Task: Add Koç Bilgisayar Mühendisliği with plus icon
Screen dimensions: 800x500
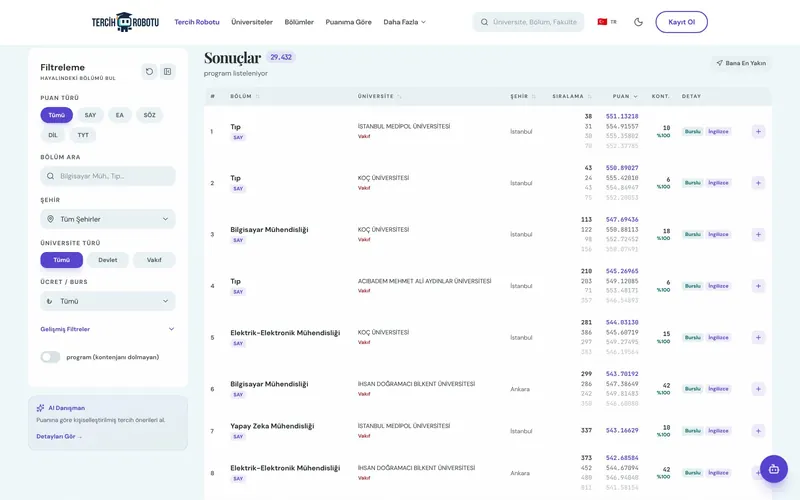Action: (x=758, y=235)
